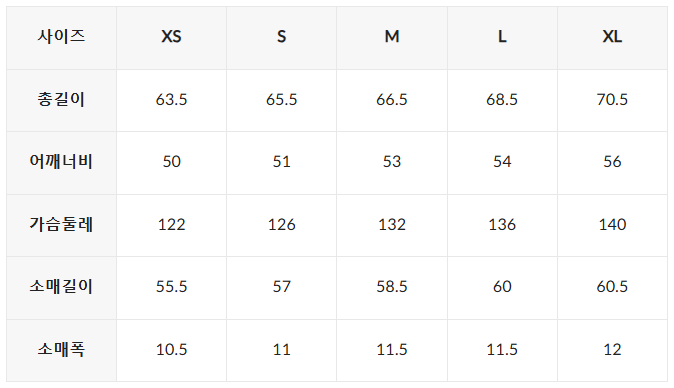
Task: Select the 70.5 value under XL
Action: point(612,100)
